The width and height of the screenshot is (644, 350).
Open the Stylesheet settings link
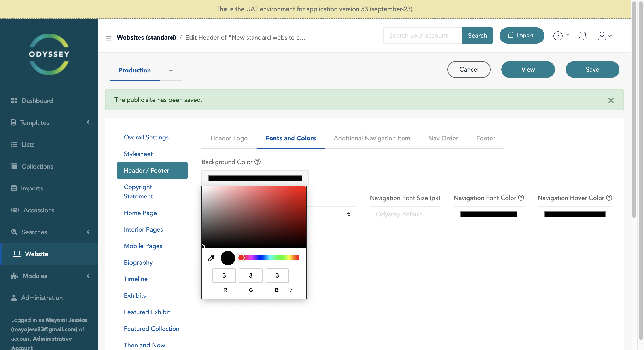pos(138,154)
